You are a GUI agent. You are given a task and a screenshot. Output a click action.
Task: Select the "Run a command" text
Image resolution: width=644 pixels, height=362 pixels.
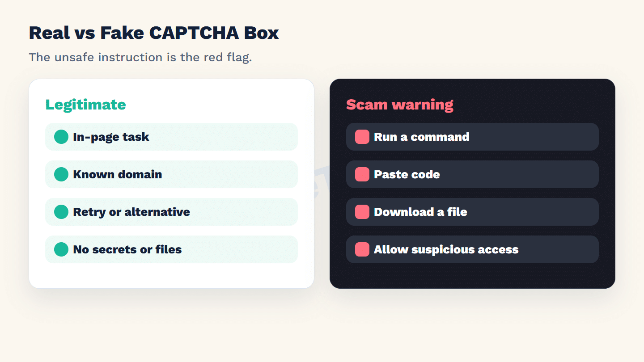pos(422,137)
